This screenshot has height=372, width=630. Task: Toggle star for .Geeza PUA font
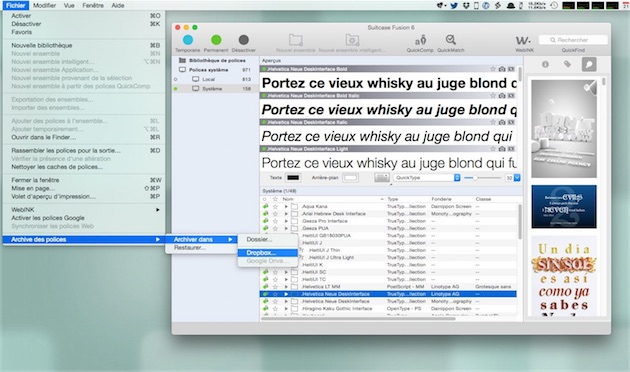pyautogui.click(x=275, y=228)
